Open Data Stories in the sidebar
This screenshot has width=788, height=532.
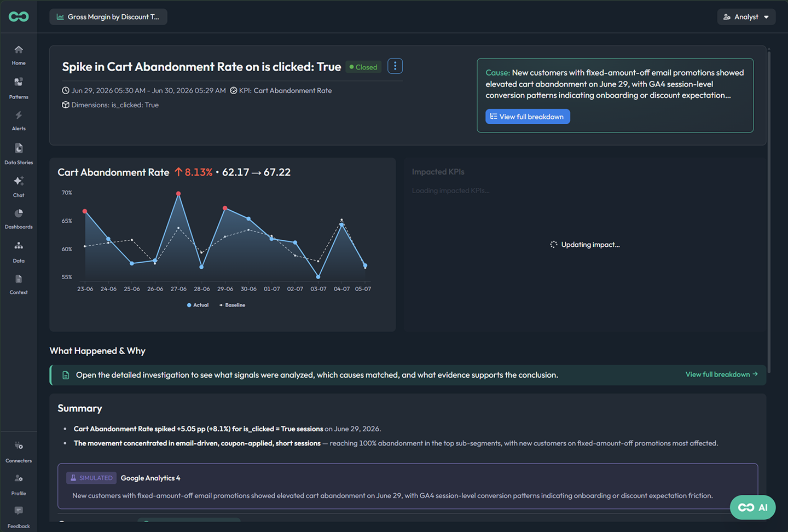pyautogui.click(x=19, y=154)
